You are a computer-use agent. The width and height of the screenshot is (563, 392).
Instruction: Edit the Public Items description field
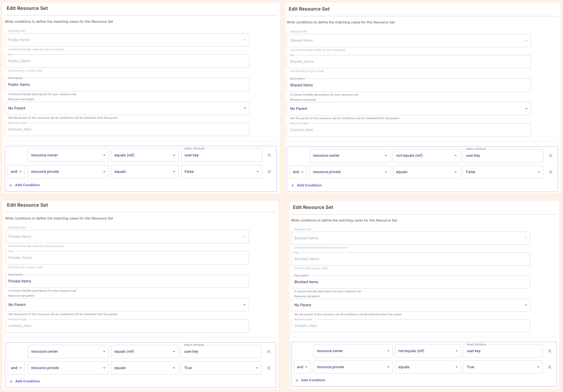click(127, 85)
